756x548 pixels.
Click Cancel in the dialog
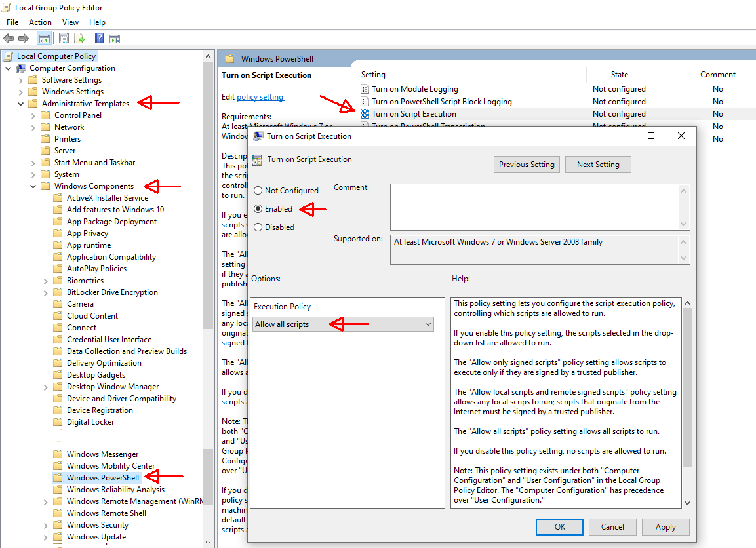tap(612, 527)
